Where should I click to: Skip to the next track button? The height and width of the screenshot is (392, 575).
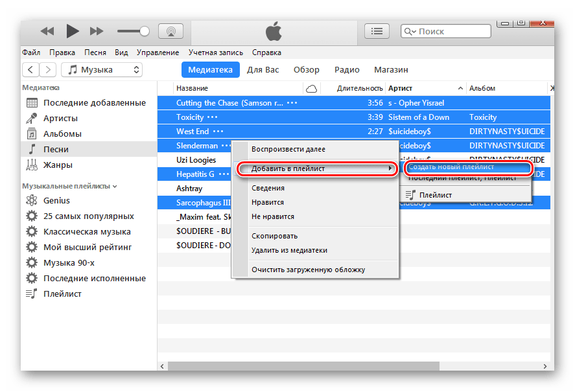(x=97, y=31)
